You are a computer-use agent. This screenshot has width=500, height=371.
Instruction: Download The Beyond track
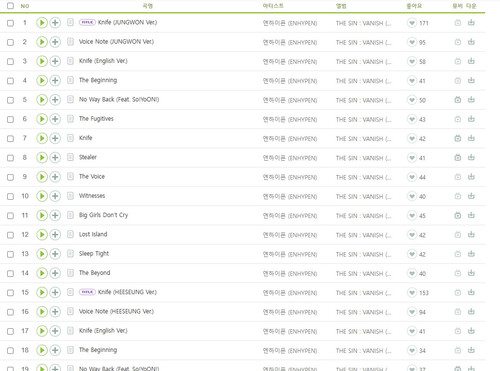(x=471, y=273)
